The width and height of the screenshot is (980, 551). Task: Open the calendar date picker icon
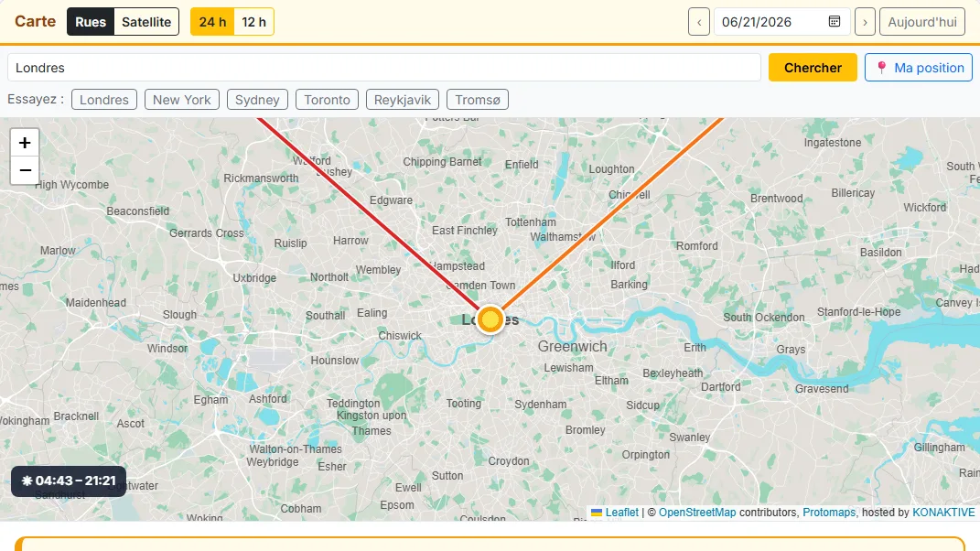[834, 21]
